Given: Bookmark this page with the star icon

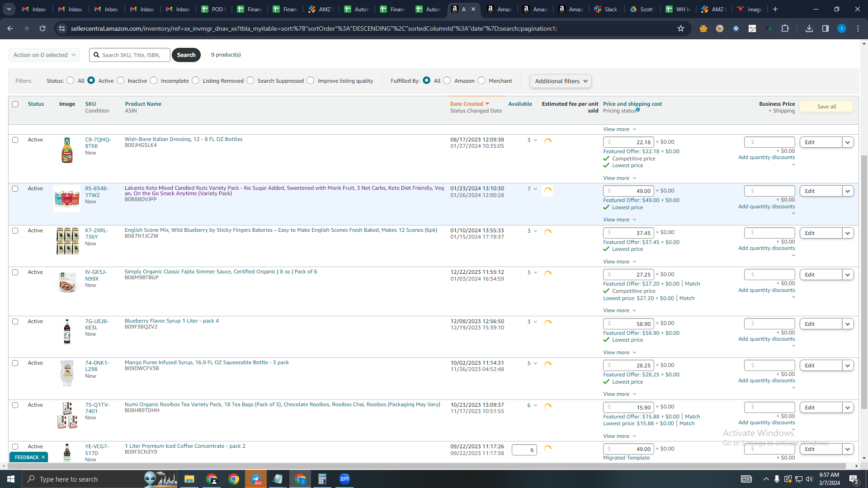Looking at the screenshot, I should coord(681,28).
